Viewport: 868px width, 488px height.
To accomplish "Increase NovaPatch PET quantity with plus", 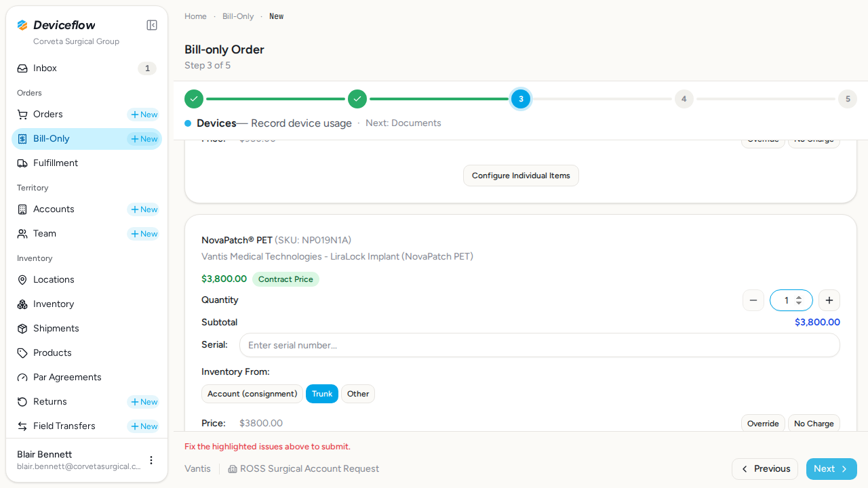I will pyautogui.click(x=829, y=300).
